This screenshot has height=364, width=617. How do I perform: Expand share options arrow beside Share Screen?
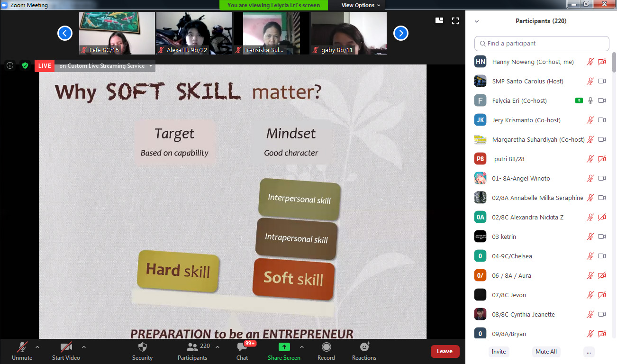click(x=302, y=346)
